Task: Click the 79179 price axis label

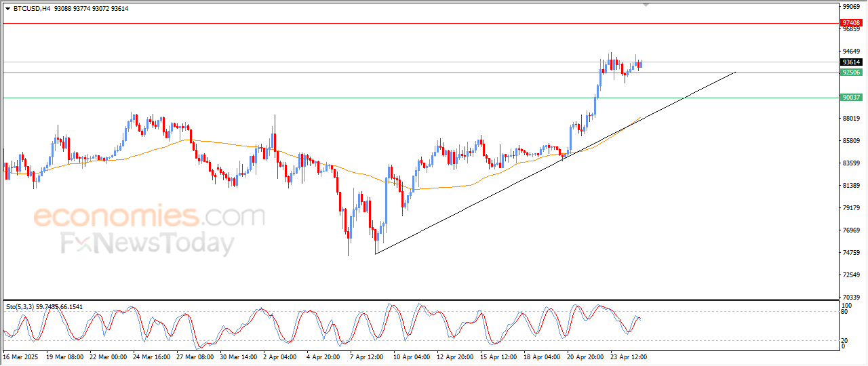Action: (x=852, y=208)
